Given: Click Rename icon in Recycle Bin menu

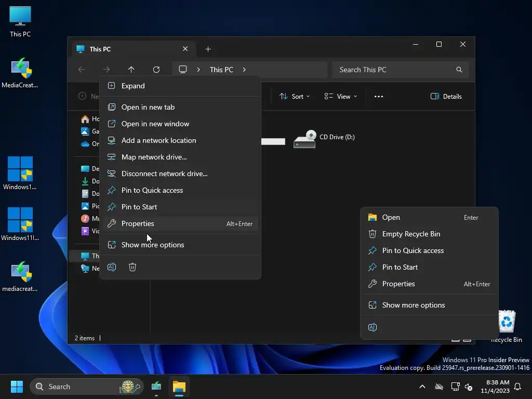Looking at the screenshot, I should [373, 327].
